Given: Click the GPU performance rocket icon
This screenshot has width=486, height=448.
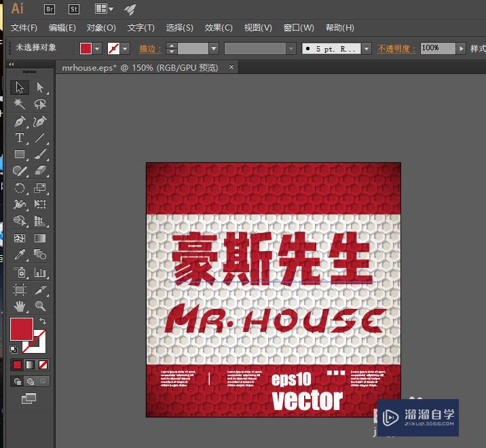Looking at the screenshot, I should [130, 10].
